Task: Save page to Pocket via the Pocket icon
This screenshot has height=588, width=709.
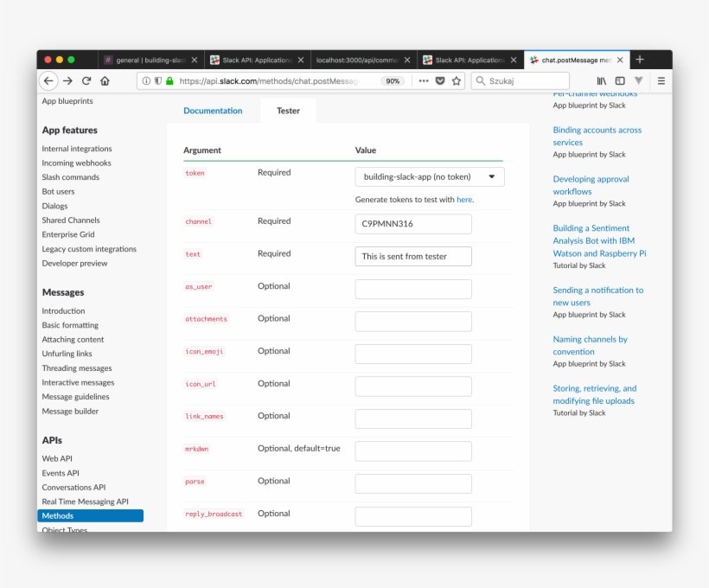Action: (439, 80)
